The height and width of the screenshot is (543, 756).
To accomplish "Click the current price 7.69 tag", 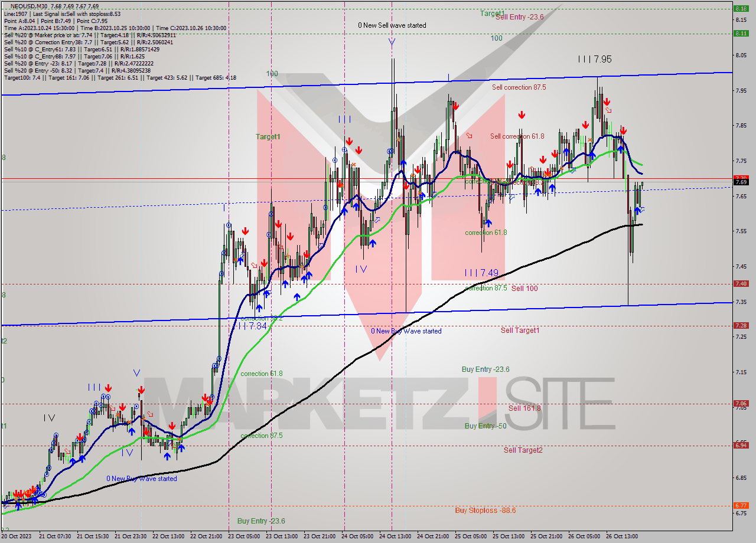I will tap(741, 182).
